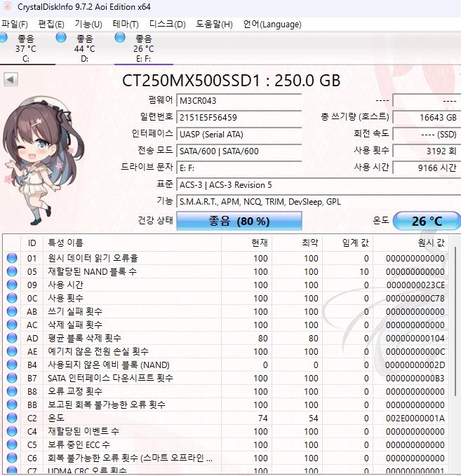461x476 pixels.
Task: Click status icon for row AC 삭제 실패 횟수
Action: tap(12, 325)
